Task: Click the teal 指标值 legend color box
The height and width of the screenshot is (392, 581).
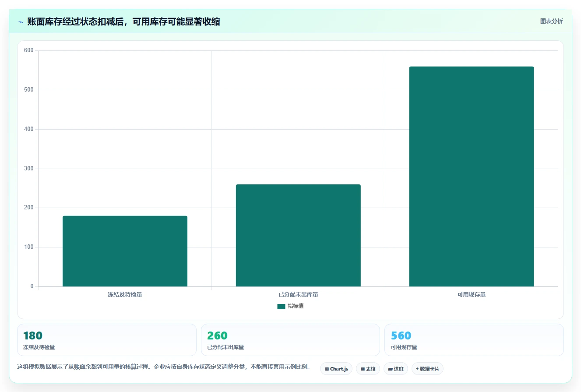Action: point(281,307)
